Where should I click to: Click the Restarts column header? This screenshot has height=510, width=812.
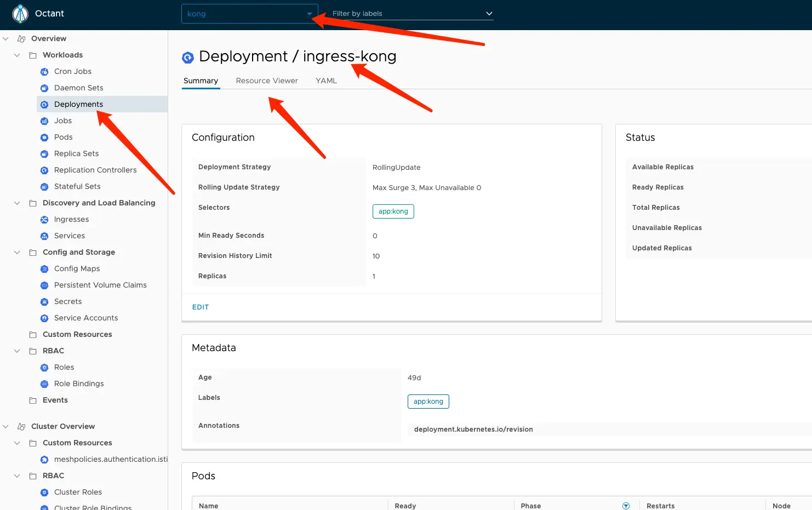tap(660, 506)
